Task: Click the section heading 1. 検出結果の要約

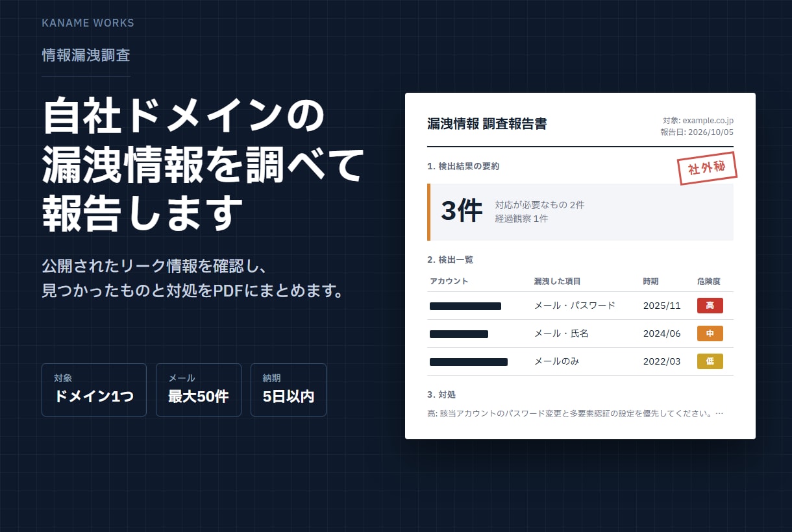Action: pos(464,166)
